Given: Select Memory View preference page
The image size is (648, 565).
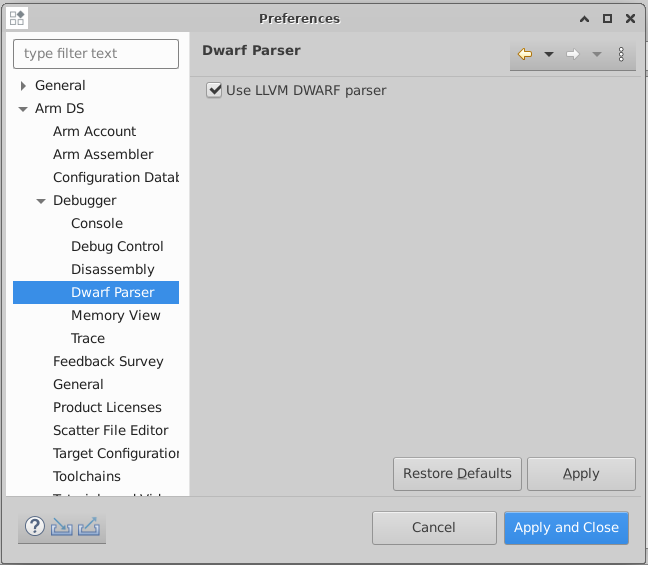Looking at the screenshot, I should click(x=115, y=315).
